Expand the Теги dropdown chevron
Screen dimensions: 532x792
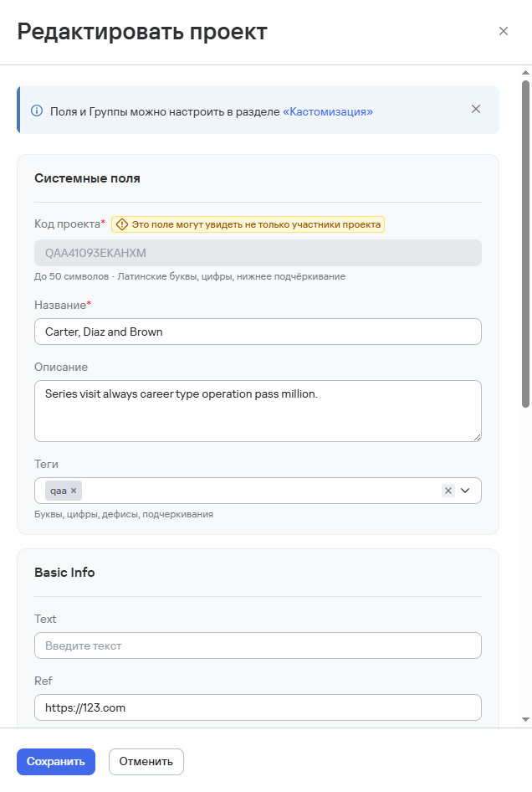[x=466, y=491]
